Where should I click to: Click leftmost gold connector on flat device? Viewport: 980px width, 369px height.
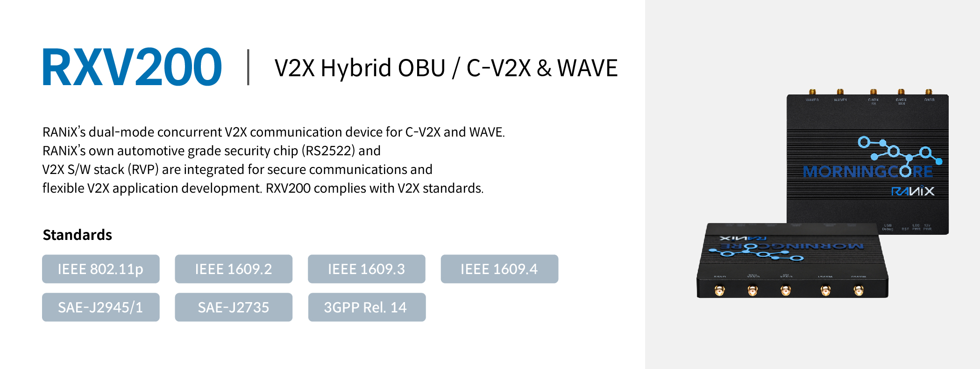(x=720, y=291)
